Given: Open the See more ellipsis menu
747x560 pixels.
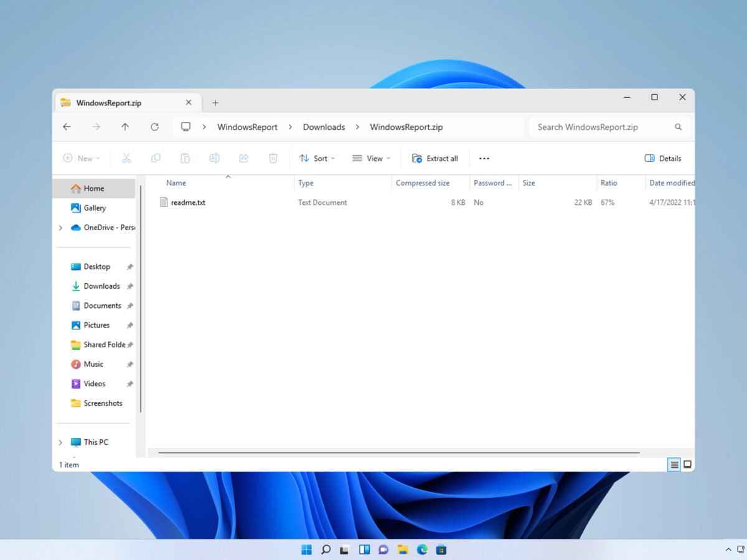Looking at the screenshot, I should point(484,159).
